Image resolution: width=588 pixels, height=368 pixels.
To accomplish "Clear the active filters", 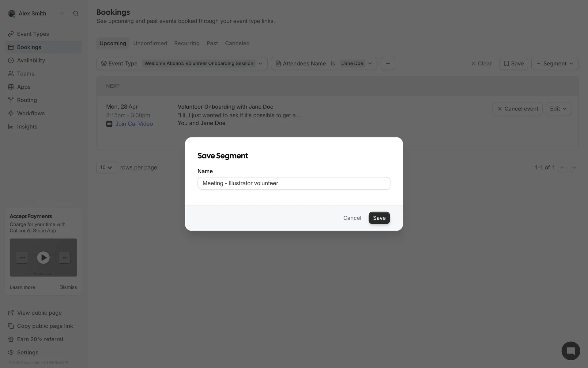I will pos(481,63).
